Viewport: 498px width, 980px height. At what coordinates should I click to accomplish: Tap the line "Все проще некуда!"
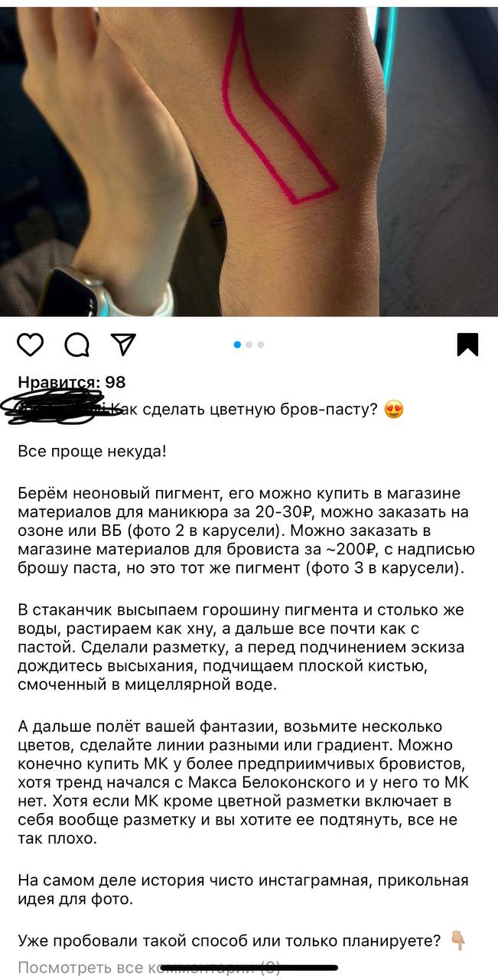[92, 452]
